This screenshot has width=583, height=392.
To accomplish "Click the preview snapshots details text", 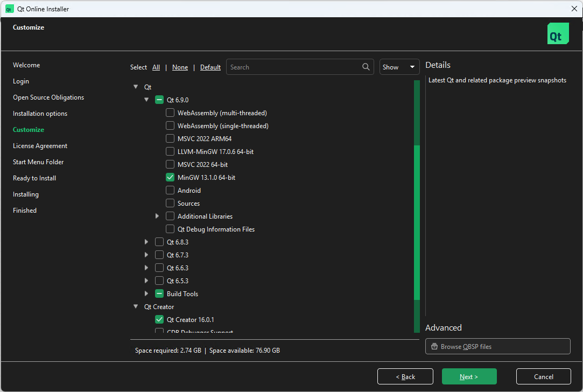I will coord(497,80).
